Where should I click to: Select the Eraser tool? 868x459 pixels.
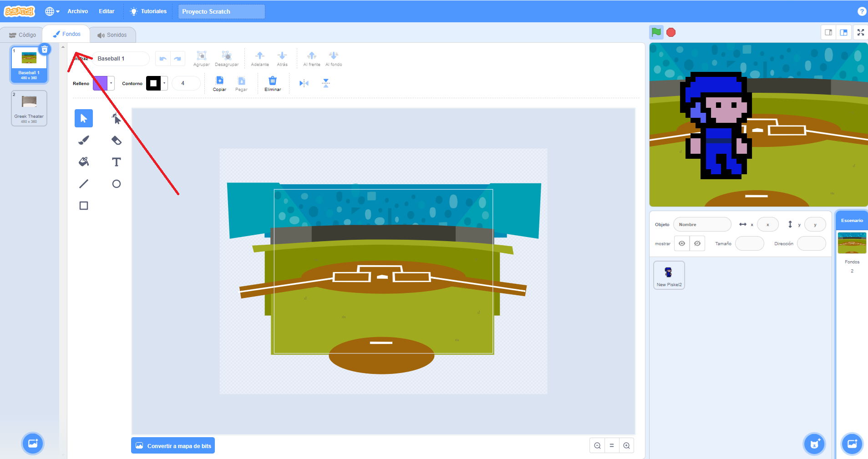[x=117, y=140]
